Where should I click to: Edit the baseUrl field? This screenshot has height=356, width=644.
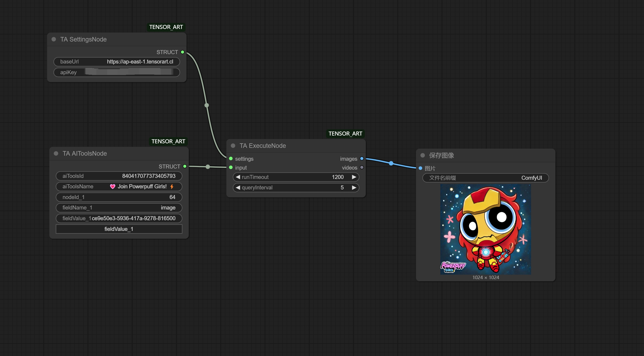[x=117, y=62]
